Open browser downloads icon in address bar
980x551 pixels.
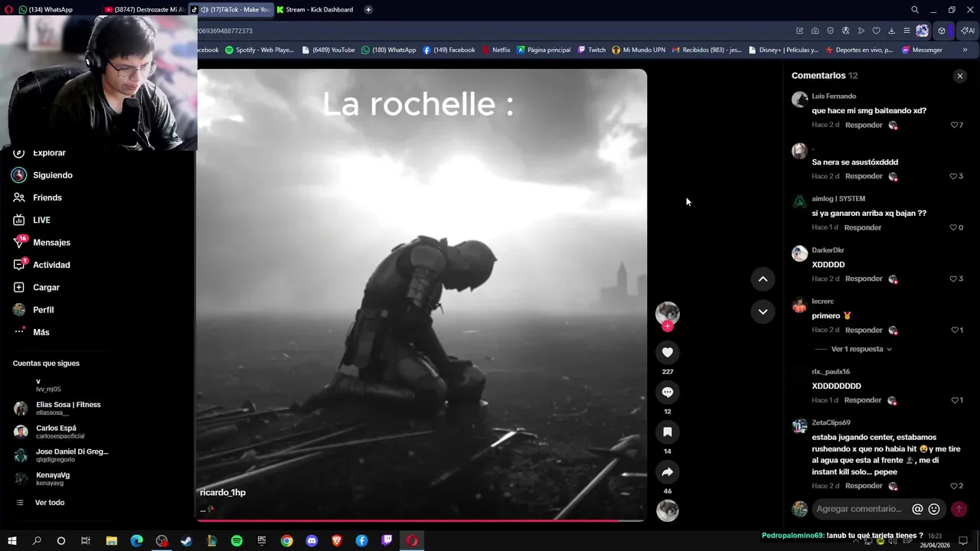[891, 31]
